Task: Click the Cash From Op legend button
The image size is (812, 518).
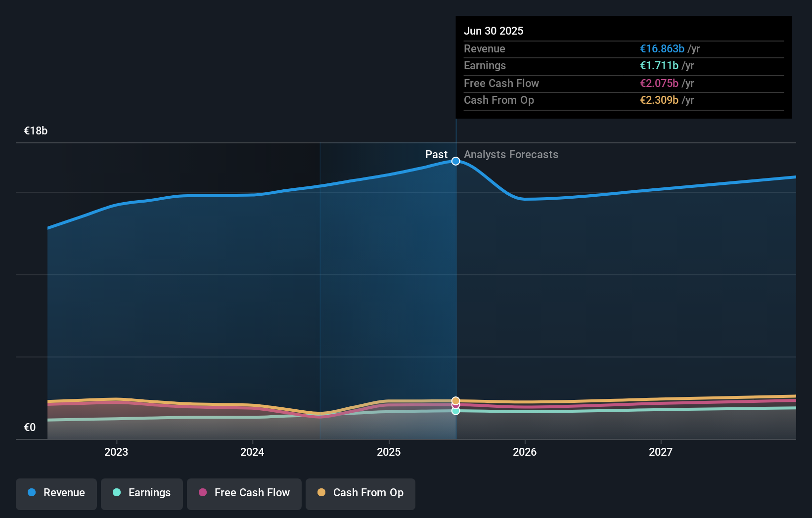Action: [360, 494]
